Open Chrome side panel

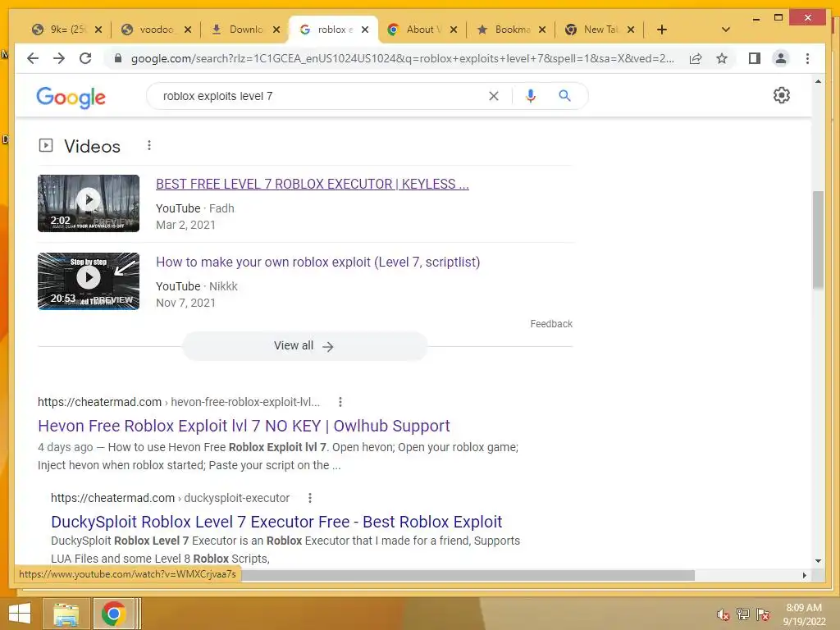755,58
